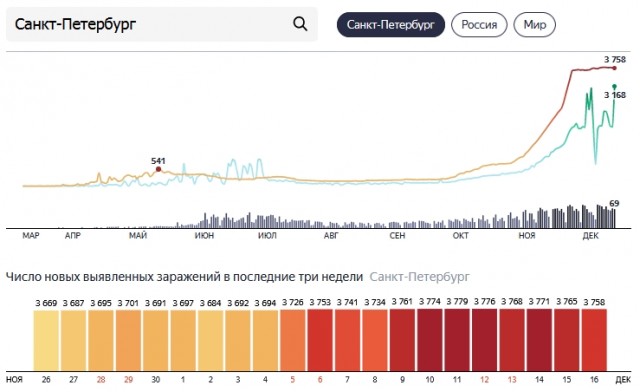Screen dimensions: 640x392
Task: Switch to the Мир tab
Action: [535, 24]
